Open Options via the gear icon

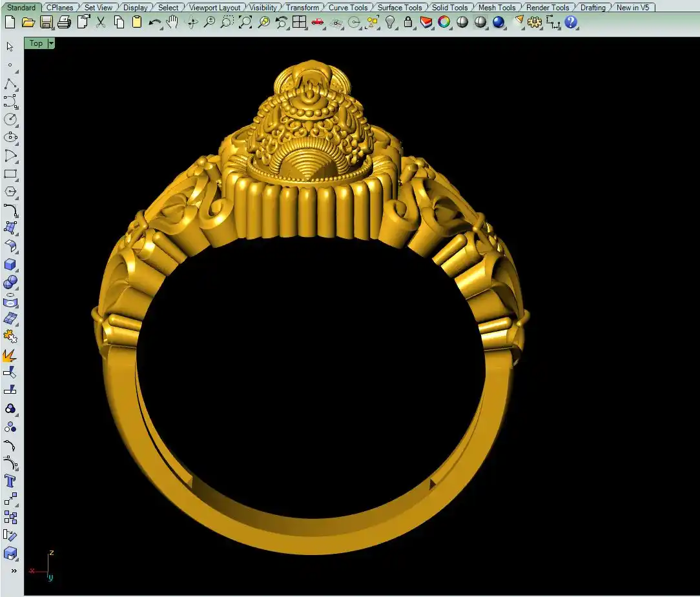point(535,23)
